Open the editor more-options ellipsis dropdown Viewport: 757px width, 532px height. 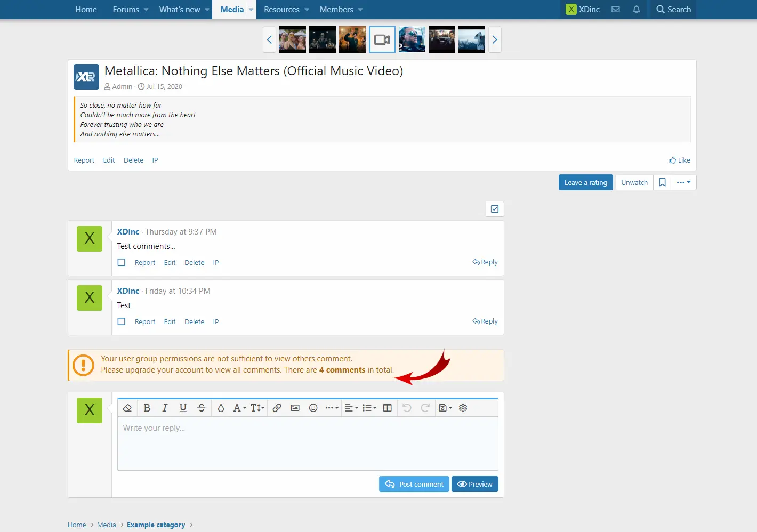tap(332, 408)
